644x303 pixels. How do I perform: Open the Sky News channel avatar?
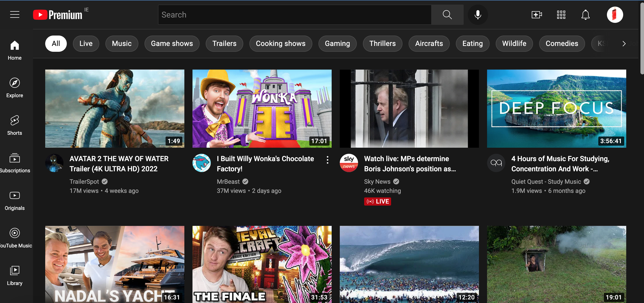(x=349, y=163)
